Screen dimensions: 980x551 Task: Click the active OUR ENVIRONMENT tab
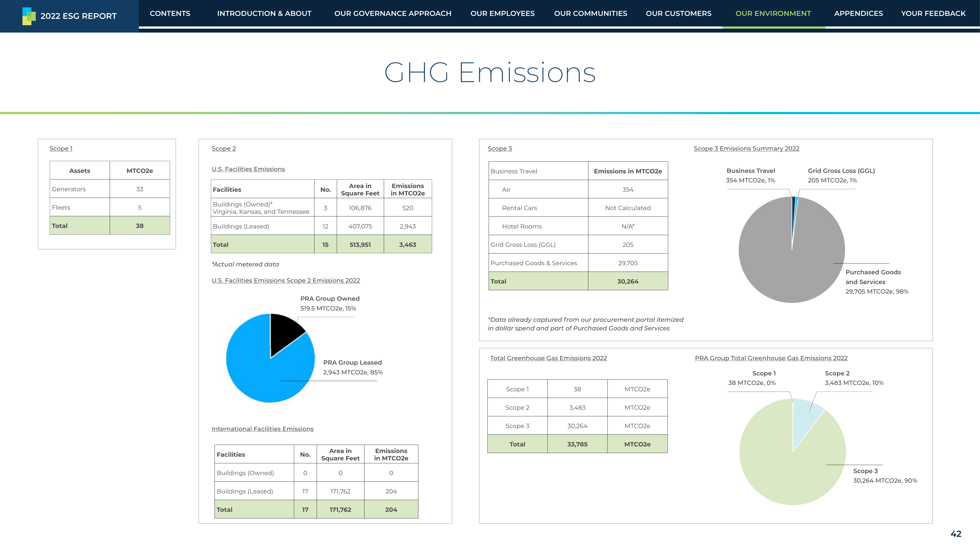pos(773,13)
